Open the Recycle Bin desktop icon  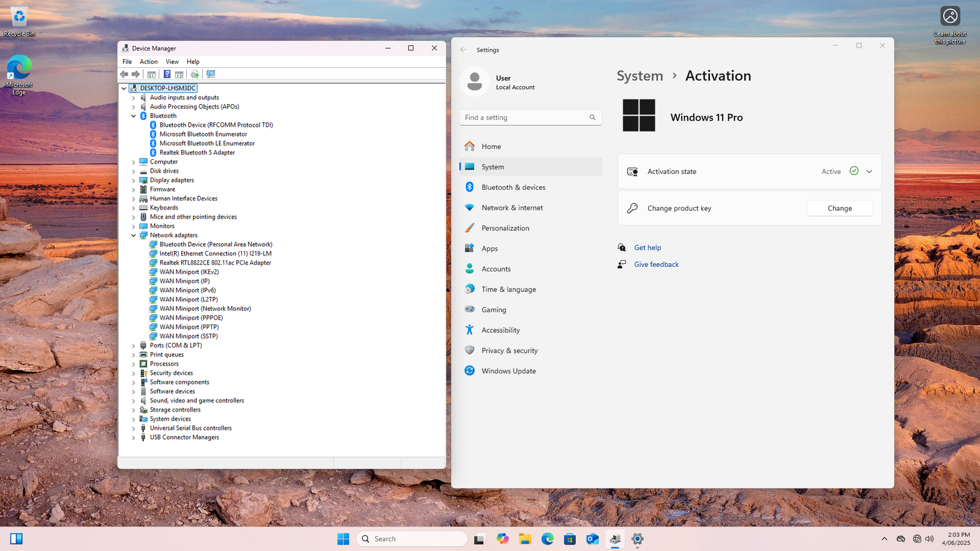coord(19,23)
